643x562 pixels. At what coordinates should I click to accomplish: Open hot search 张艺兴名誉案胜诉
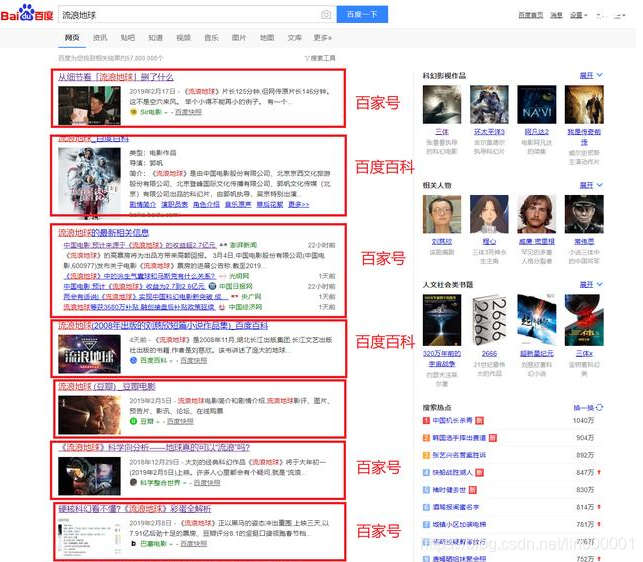click(459, 455)
